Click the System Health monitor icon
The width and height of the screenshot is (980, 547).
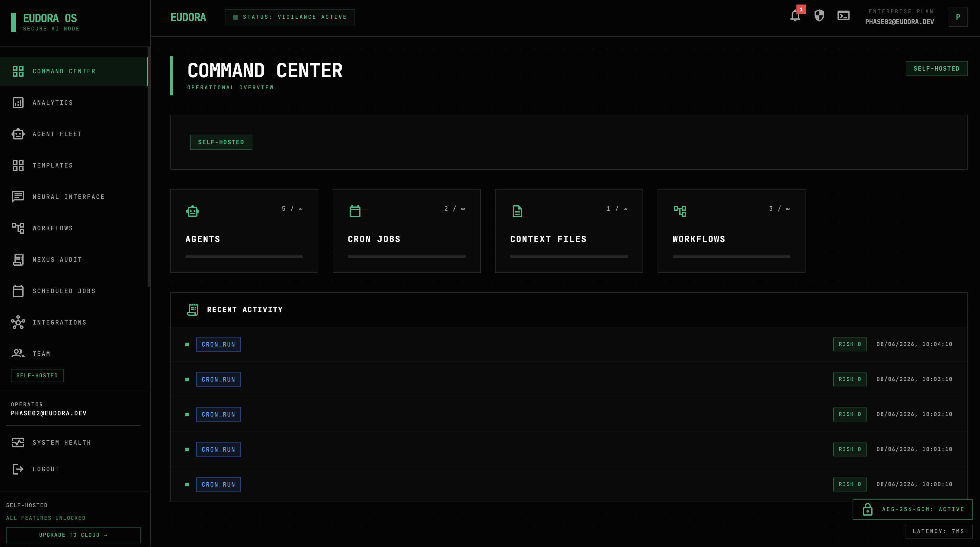click(18, 442)
